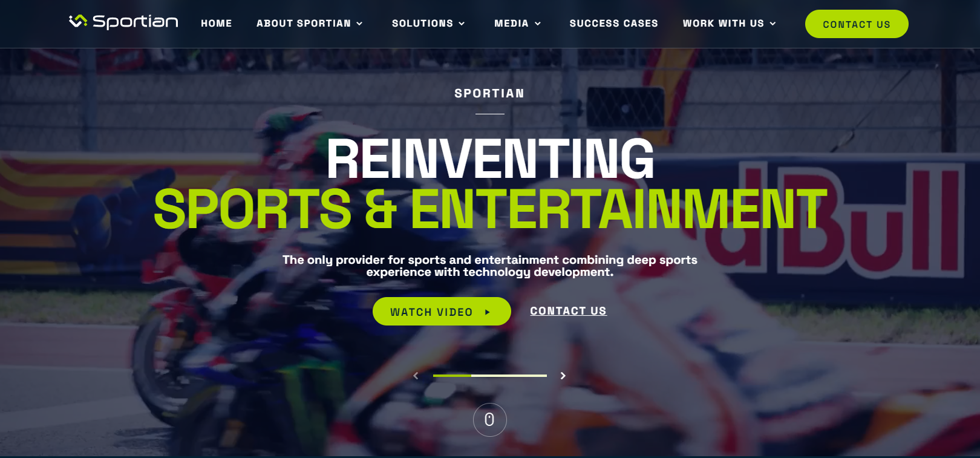Click the Sportian logo icon
980x458 pixels.
pyautogui.click(x=78, y=22)
